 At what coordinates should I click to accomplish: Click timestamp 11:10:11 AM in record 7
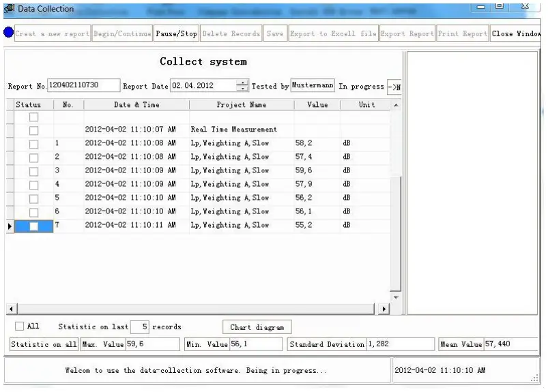pyautogui.click(x=130, y=225)
